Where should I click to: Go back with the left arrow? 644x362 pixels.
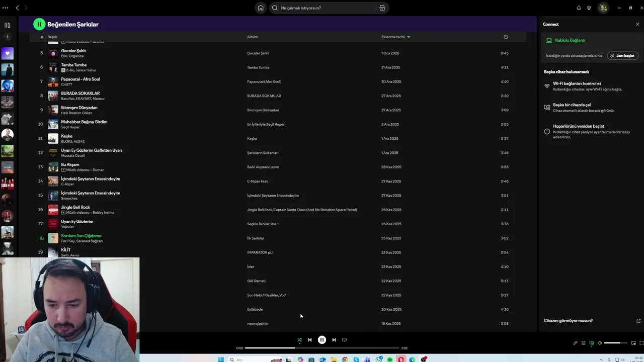pos(17,8)
